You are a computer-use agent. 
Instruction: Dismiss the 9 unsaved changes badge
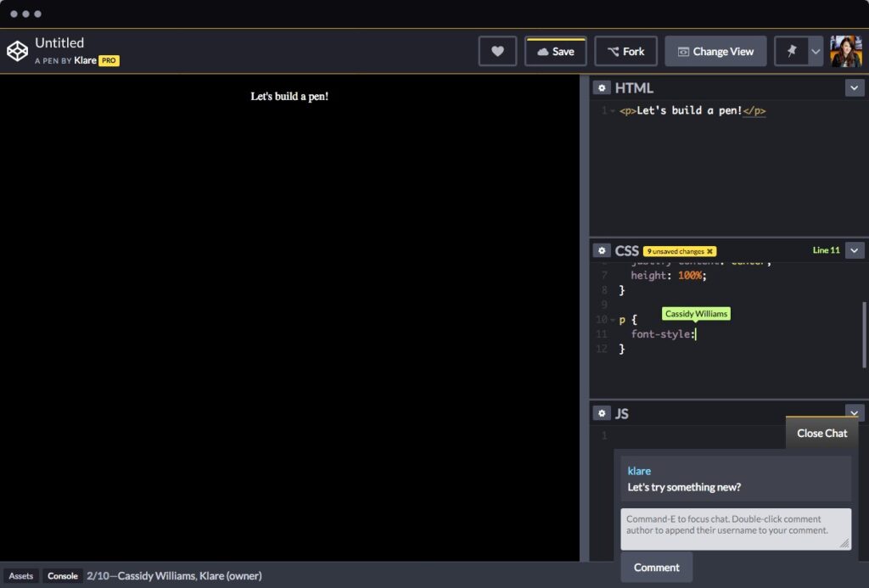click(709, 251)
